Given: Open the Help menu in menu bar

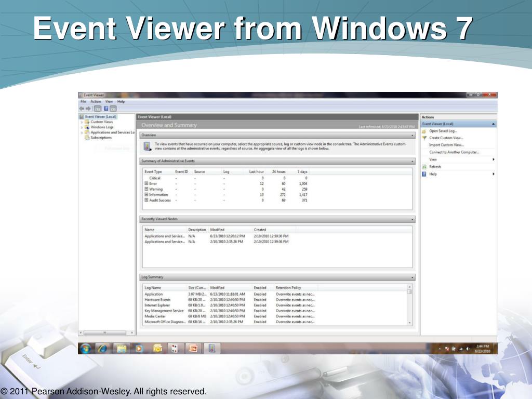Looking at the screenshot, I should 121,101.
